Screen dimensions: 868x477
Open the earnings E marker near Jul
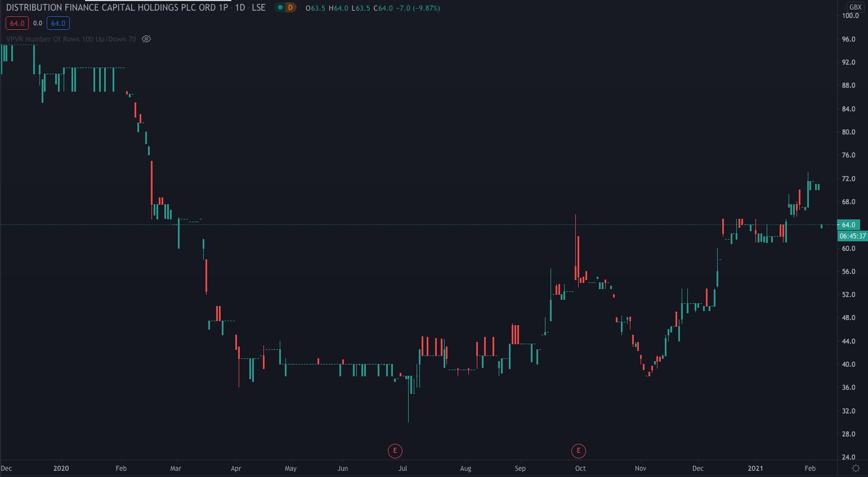pyautogui.click(x=395, y=451)
